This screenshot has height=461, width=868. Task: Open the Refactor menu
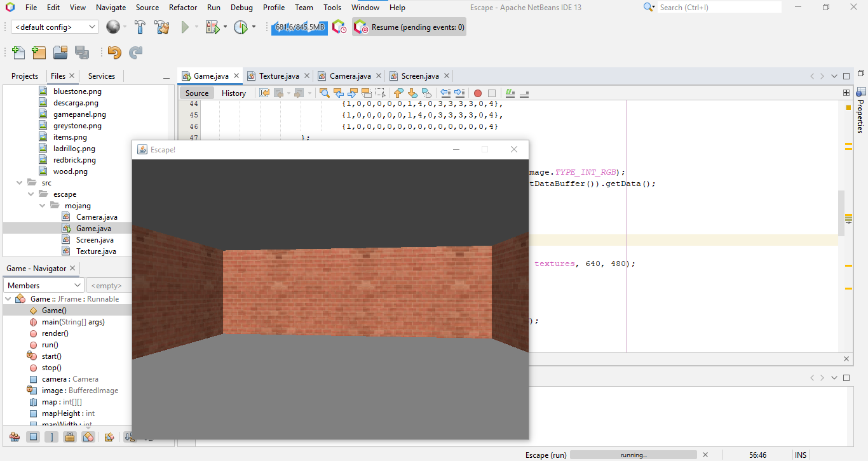[x=183, y=8]
